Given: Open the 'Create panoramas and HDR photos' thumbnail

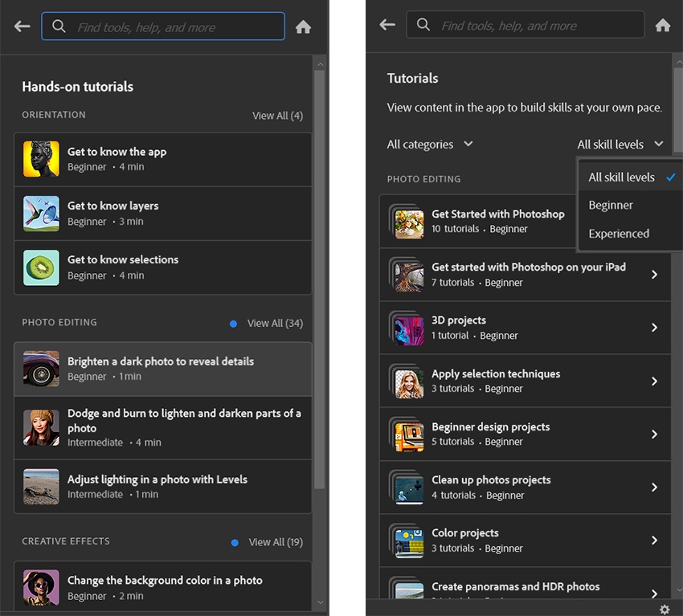Looking at the screenshot, I should (x=407, y=588).
